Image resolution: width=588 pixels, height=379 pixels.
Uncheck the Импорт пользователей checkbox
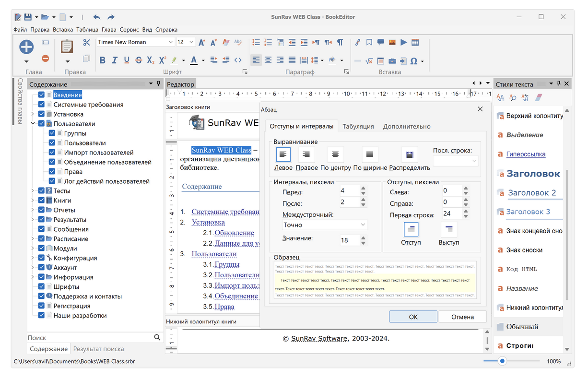pos(52,153)
